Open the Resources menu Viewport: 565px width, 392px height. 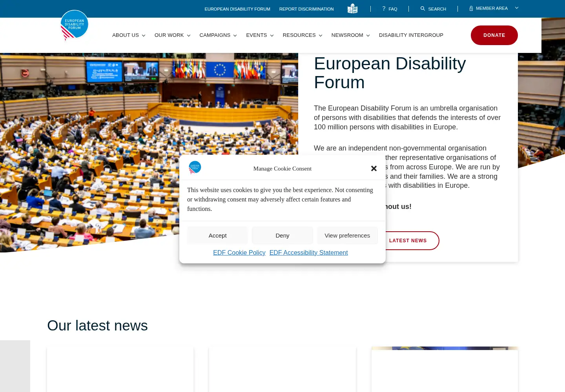(x=299, y=35)
